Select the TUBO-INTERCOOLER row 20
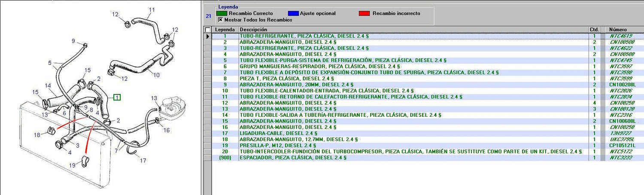This screenshot has width=644, height=195. pyautogui.click(x=410, y=152)
